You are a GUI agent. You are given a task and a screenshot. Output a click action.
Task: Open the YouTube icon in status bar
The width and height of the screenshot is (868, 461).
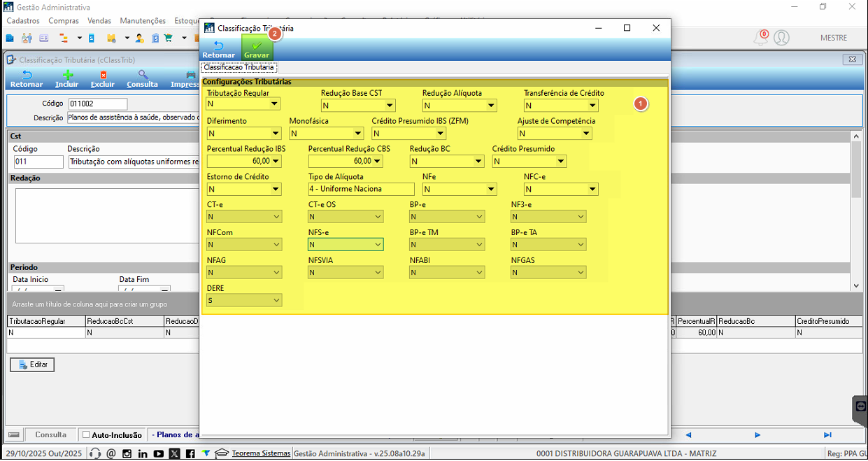[159, 453]
